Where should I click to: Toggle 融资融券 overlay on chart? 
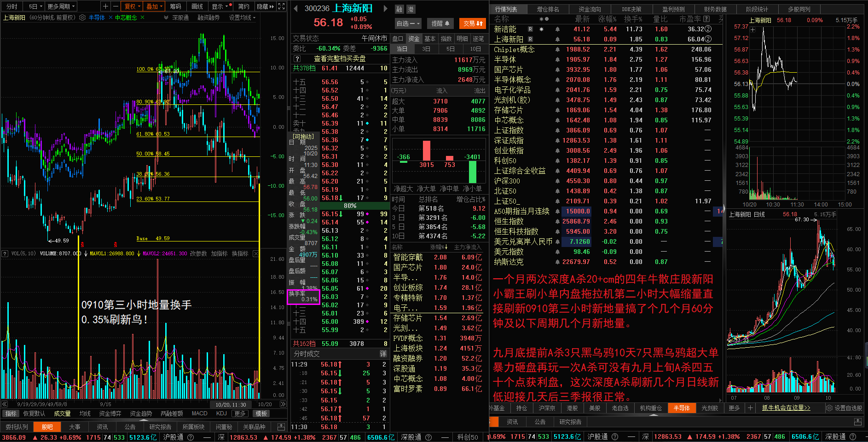point(208,17)
